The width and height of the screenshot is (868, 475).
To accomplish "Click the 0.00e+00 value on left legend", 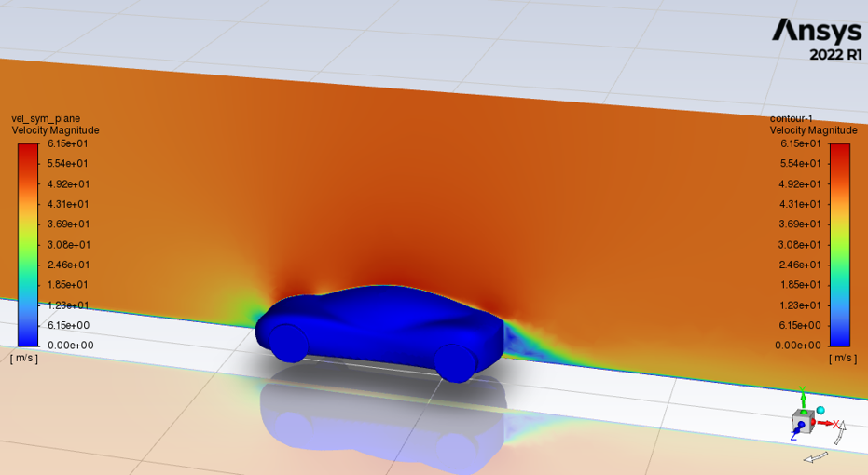I will (70, 345).
